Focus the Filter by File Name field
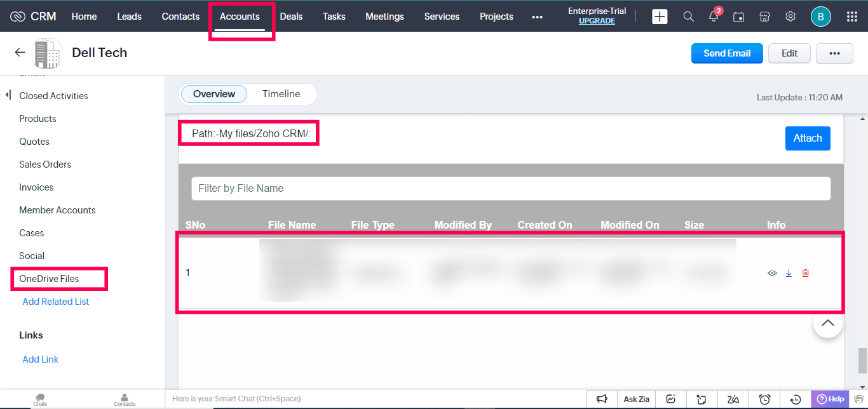This screenshot has width=868, height=409. coord(511,188)
